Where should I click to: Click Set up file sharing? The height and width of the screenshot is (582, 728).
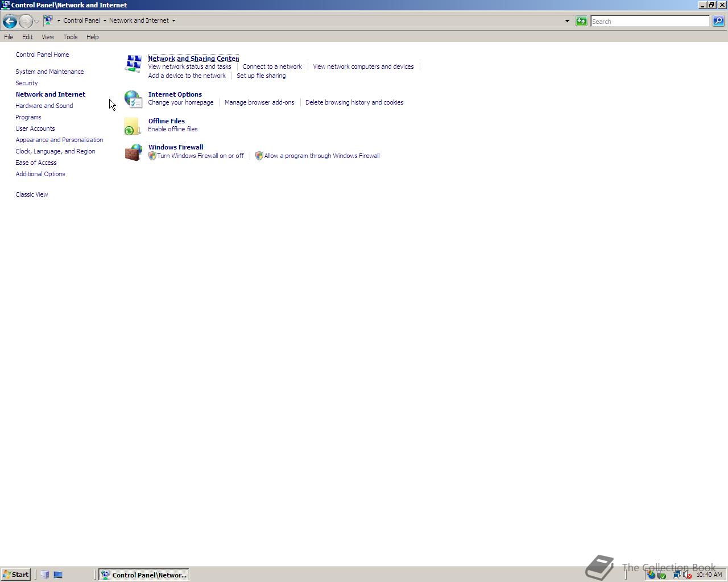click(x=261, y=76)
